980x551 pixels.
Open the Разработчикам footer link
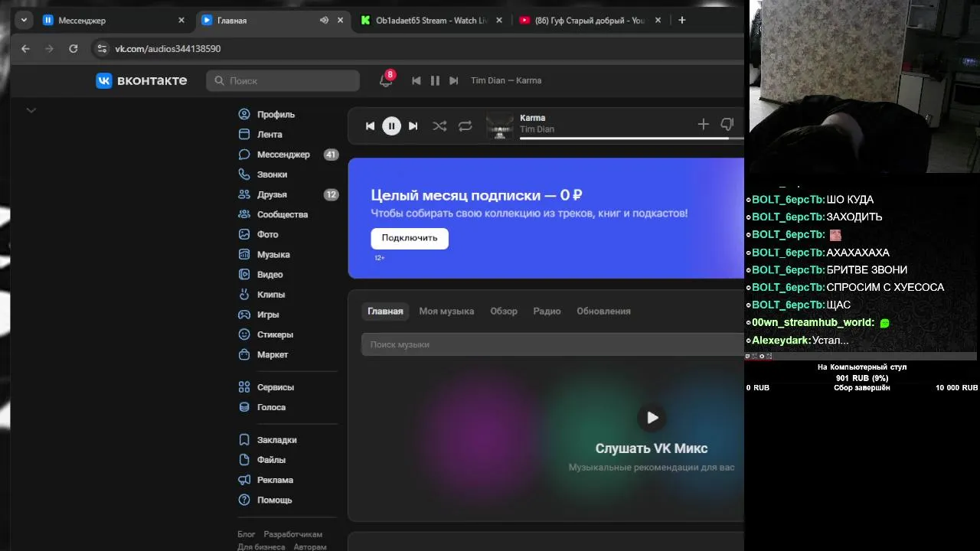coord(293,534)
